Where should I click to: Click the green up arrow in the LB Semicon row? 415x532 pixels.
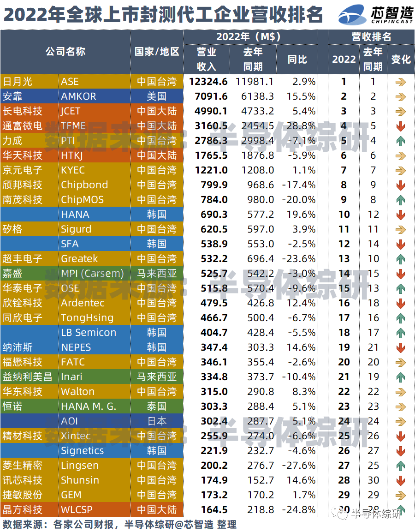click(x=400, y=333)
